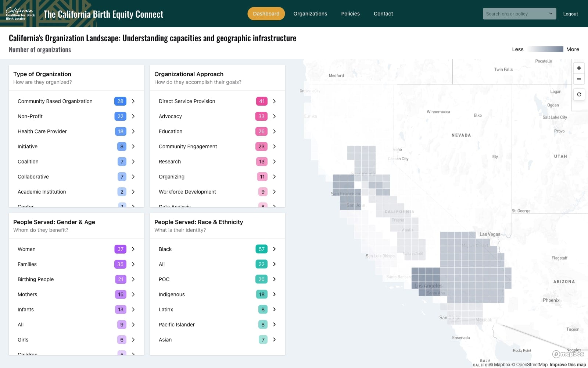Viewport: 588px width, 368px height.
Task: Expand the Initiative chevron
Action: (x=133, y=146)
